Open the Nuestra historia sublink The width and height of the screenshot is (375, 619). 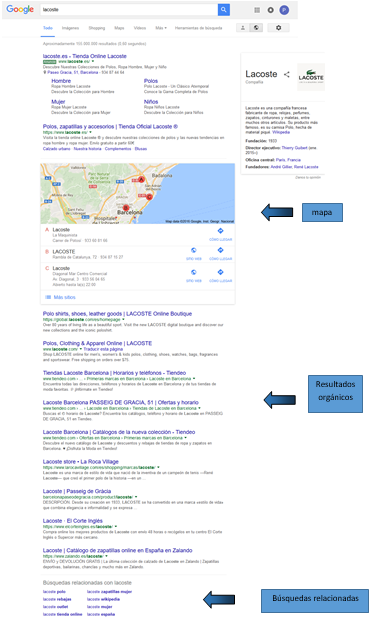click(x=87, y=149)
